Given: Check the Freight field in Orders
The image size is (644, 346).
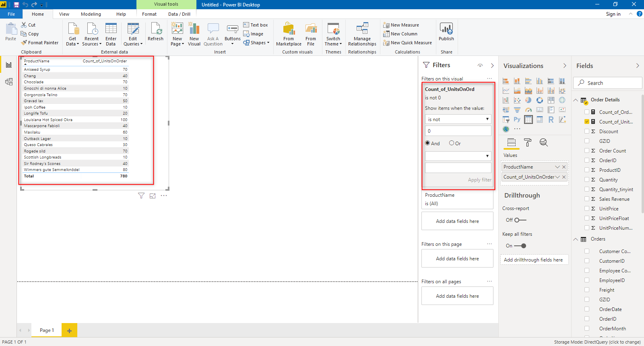Looking at the screenshot, I should click(587, 290).
